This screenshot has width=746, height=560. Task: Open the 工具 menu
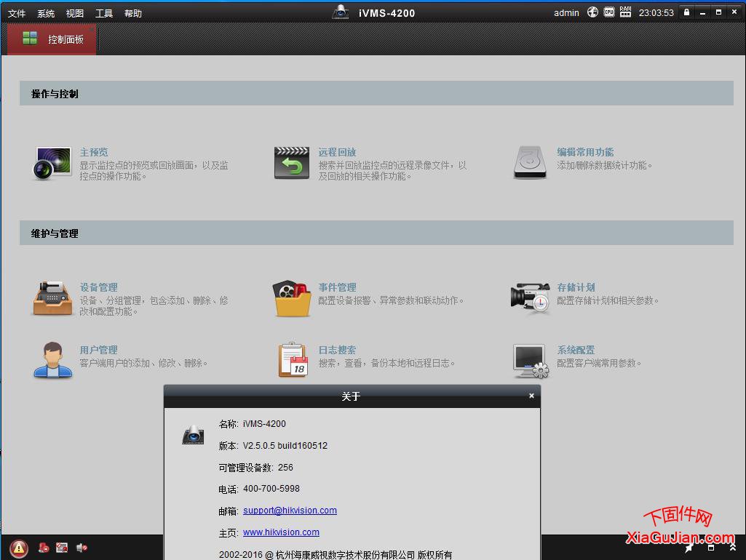point(104,13)
